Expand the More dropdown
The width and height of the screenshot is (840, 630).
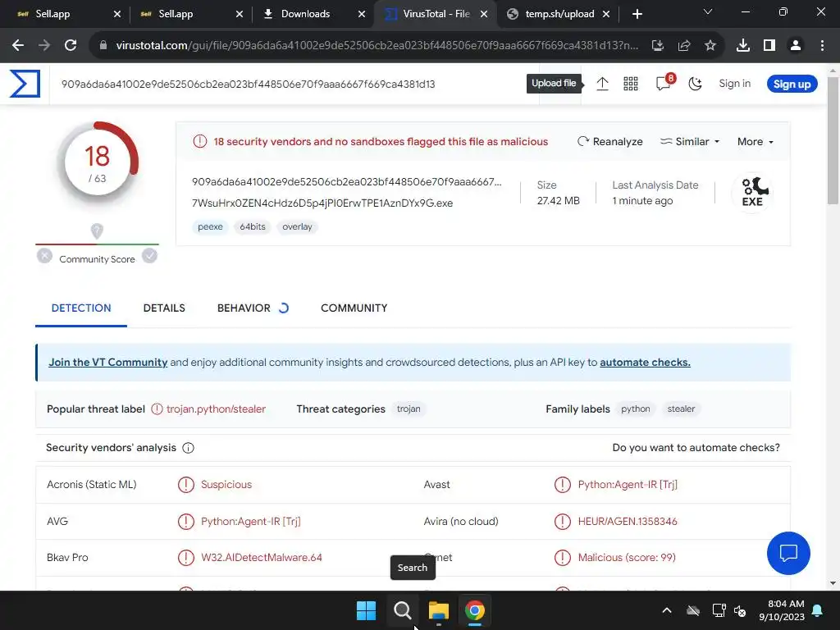tap(756, 141)
